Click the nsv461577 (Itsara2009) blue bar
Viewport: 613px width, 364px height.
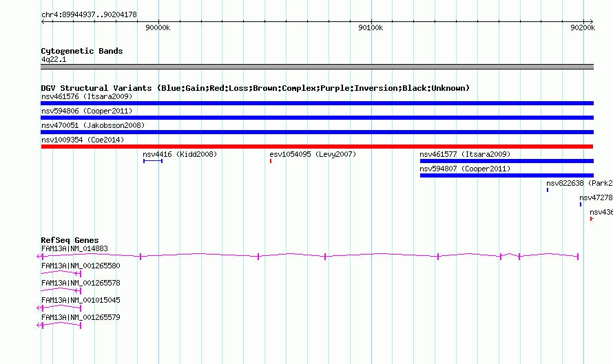[507, 161]
